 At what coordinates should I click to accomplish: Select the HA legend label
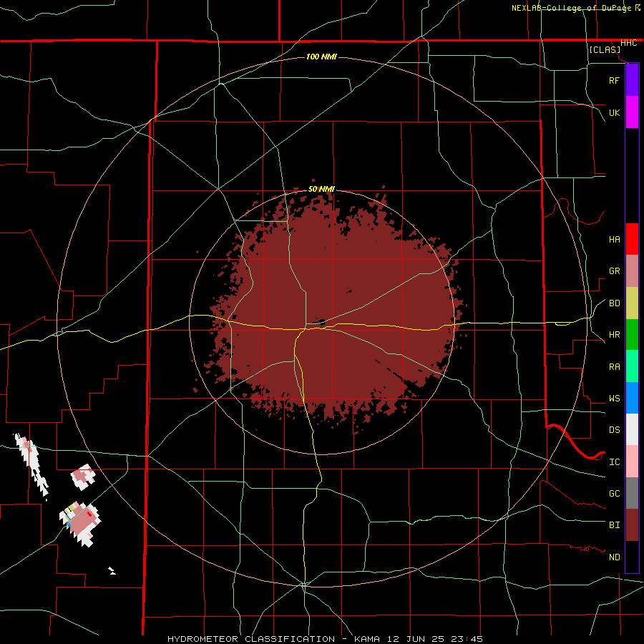tap(614, 240)
